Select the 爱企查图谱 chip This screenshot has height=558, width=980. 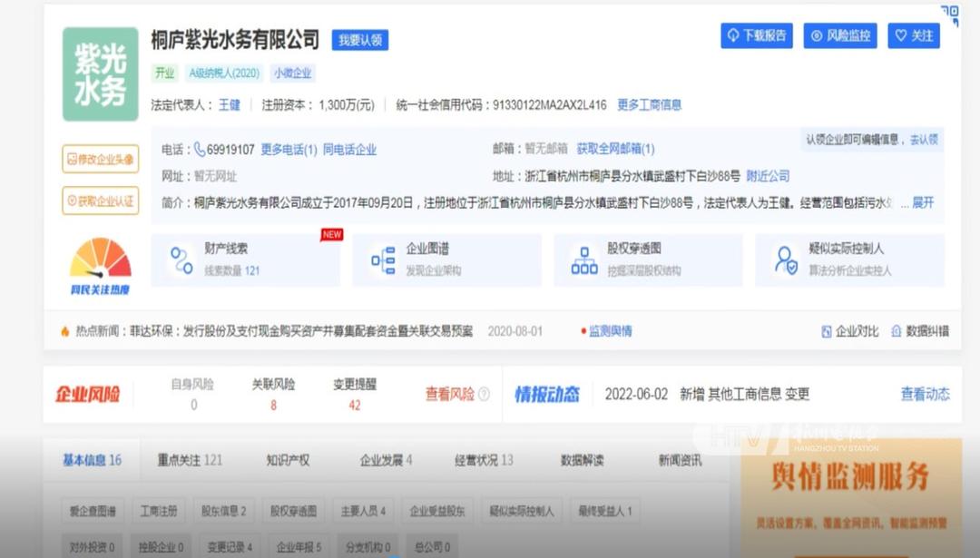pyautogui.click(x=93, y=511)
